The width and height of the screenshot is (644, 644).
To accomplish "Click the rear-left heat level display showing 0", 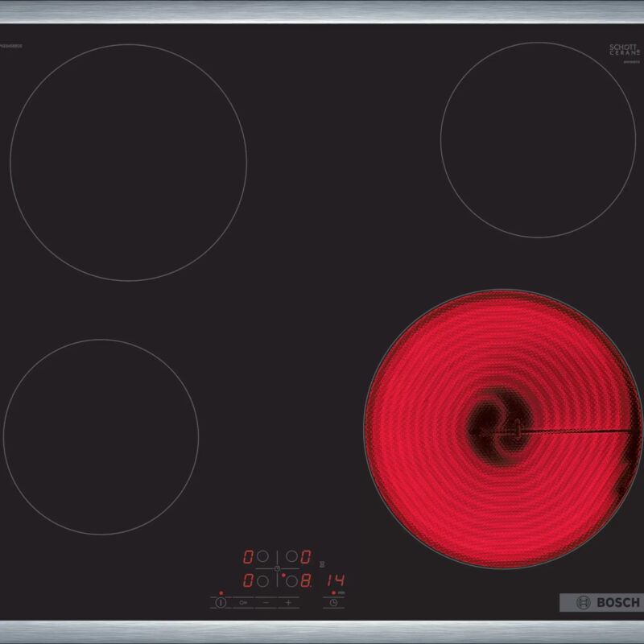I will (x=249, y=556).
